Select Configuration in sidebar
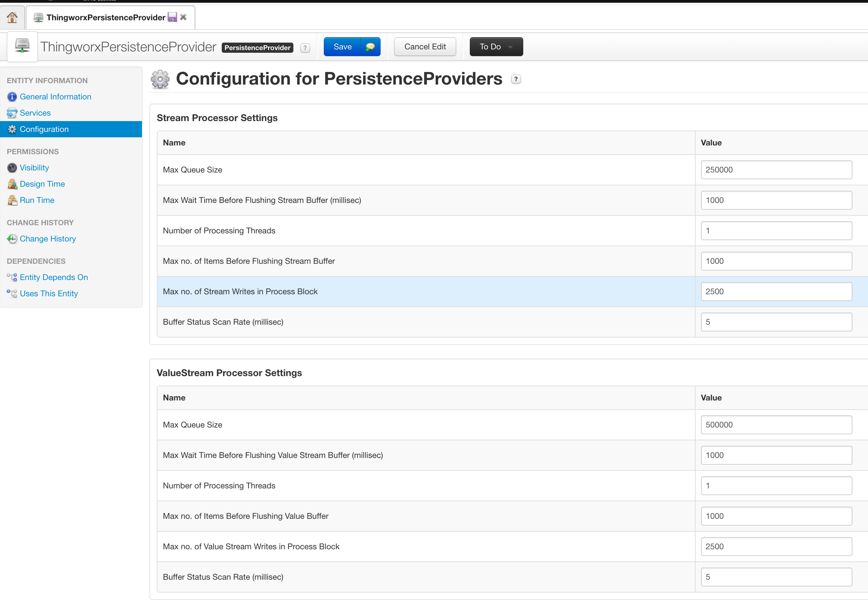This screenshot has height=600, width=868. pos(71,129)
